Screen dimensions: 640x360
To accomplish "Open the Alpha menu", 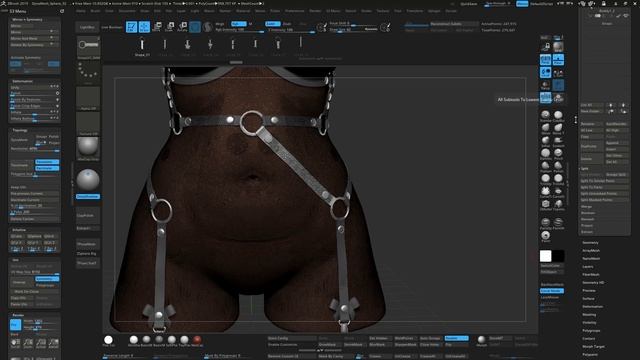I will pos(81,11).
